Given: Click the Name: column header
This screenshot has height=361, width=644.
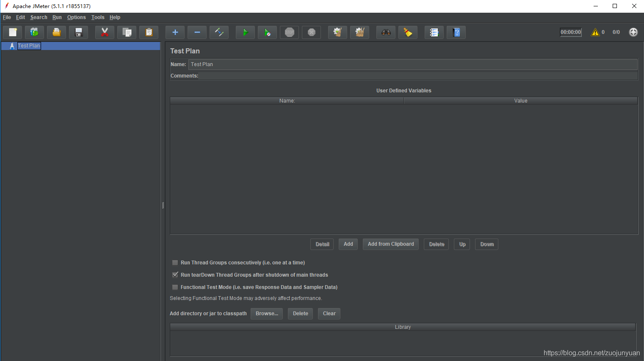Looking at the screenshot, I should (287, 101).
